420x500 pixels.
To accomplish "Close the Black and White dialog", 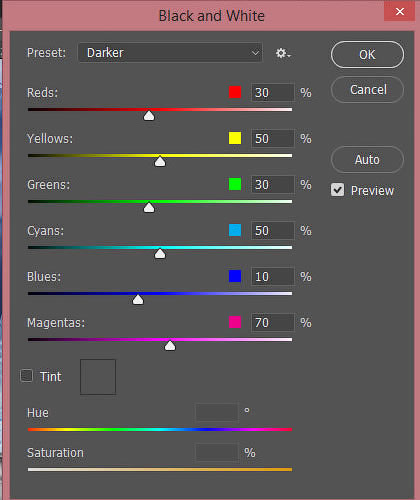I will [x=400, y=12].
